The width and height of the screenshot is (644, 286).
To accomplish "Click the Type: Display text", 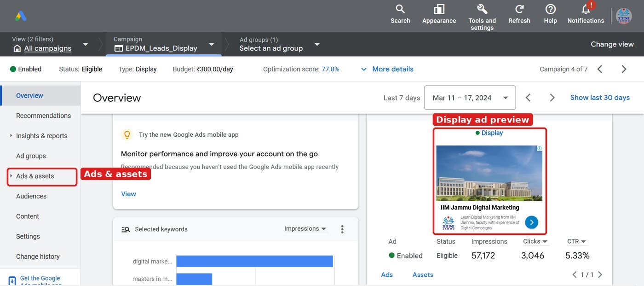I will click(138, 69).
